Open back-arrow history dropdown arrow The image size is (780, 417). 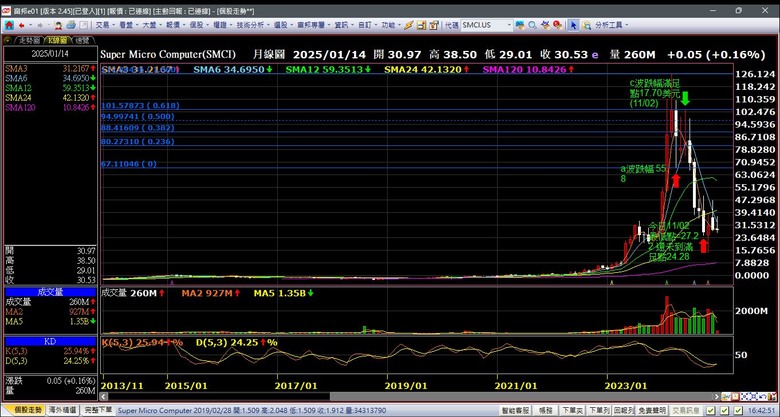coord(30,25)
